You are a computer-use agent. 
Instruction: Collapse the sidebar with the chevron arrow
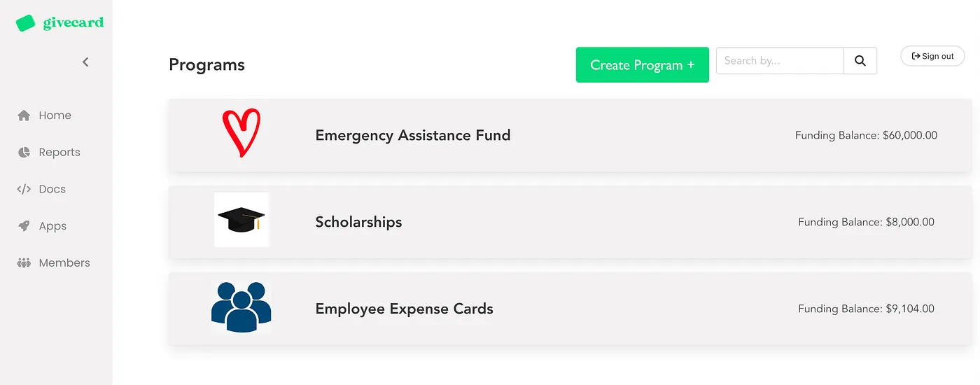point(85,62)
